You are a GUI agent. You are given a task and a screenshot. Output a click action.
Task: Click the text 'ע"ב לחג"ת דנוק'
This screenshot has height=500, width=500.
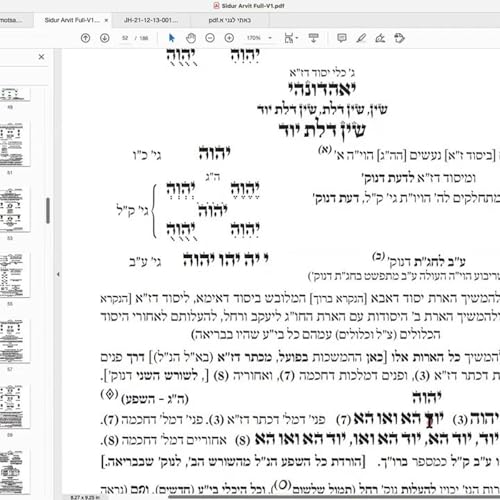pos(427,262)
